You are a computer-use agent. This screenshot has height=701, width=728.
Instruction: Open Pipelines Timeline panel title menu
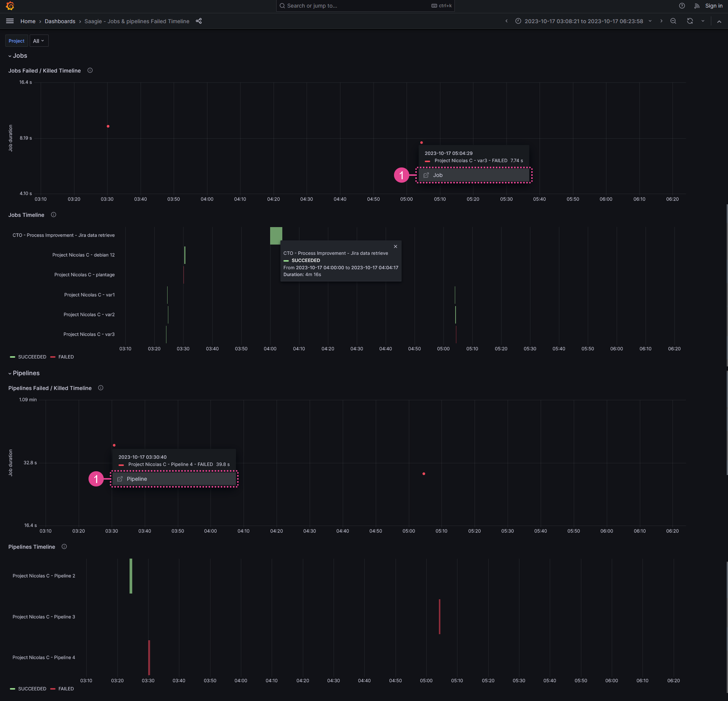tap(32, 547)
